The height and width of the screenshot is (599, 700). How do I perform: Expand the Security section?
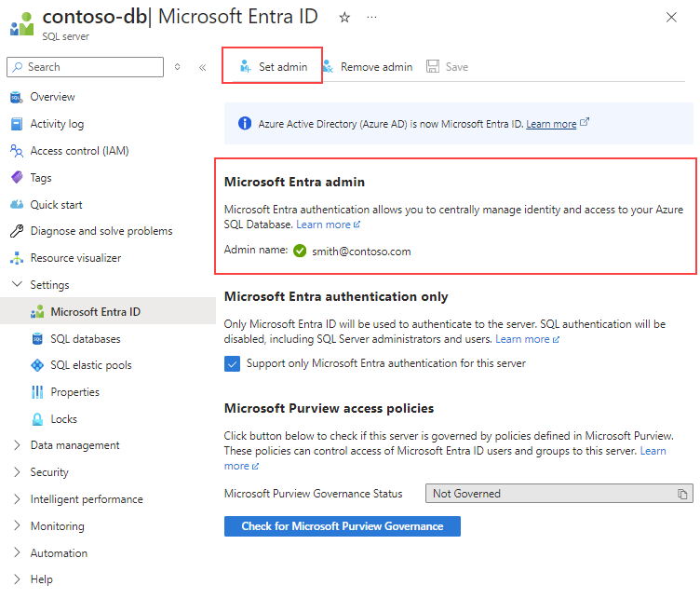[17, 472]
